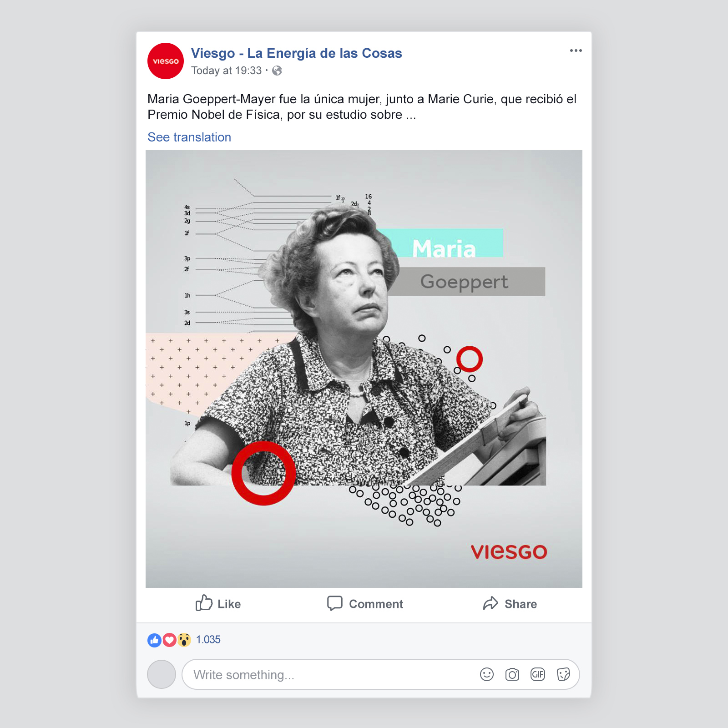728x728 pixels.
Task: Click the Comment speech bubble icon
Action: 334,603
